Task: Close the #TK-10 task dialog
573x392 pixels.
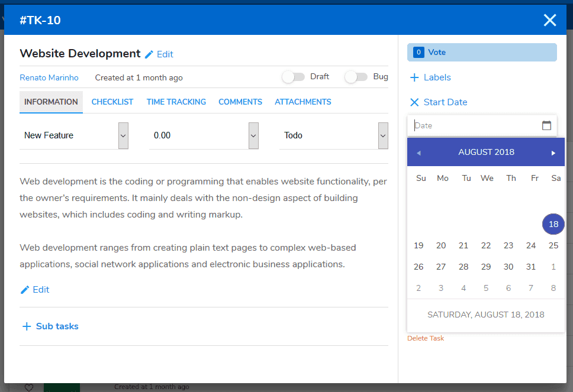Action: click(x=550, y=21)
